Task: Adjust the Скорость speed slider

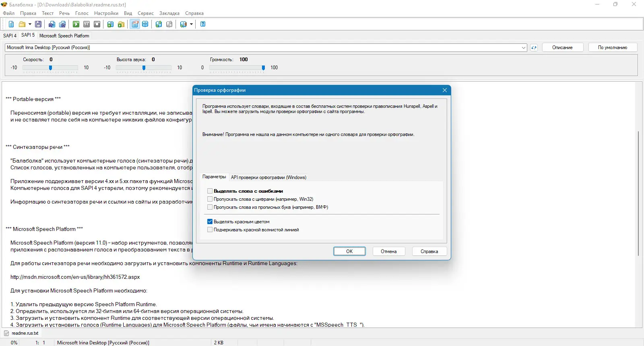Action: (50, 68)
